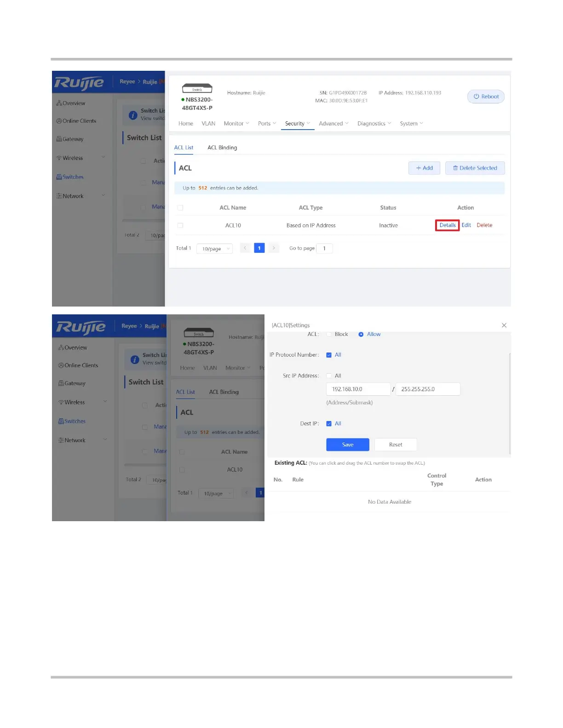Click the Reset button

coord(396,445)
